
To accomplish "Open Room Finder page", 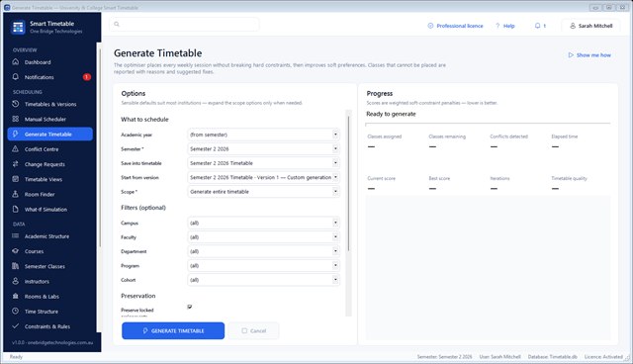I will (x=50, y=194).
